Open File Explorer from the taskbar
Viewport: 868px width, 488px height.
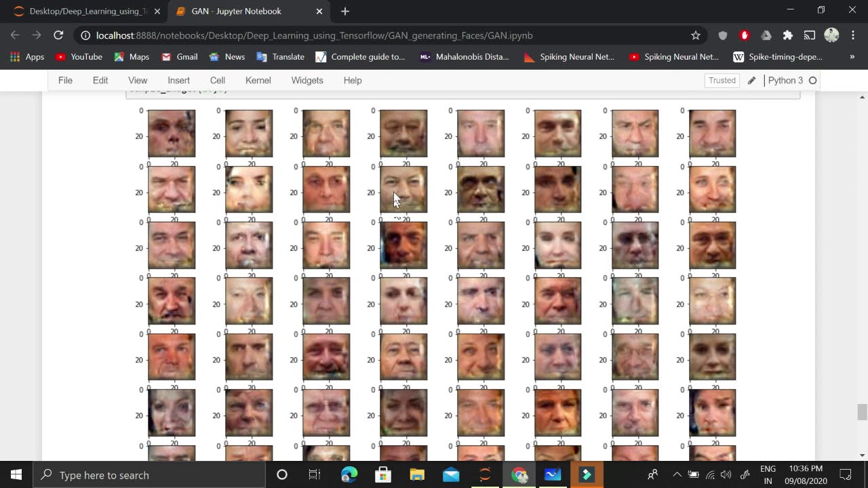coord(417,474)
